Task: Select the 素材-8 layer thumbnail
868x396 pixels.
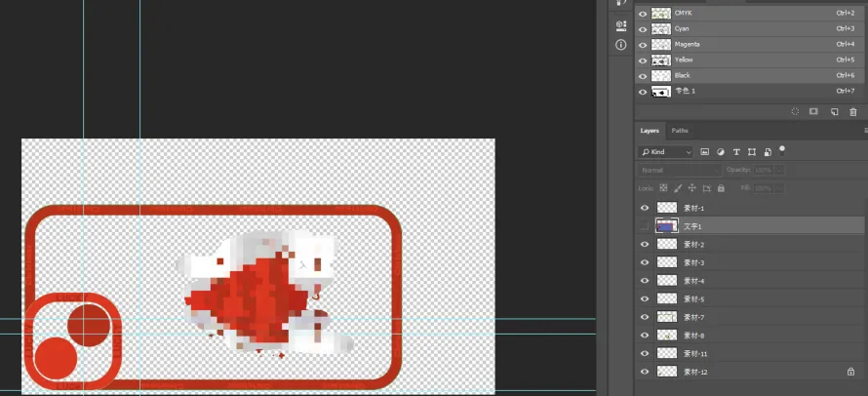Action: (x=666, y=336)
